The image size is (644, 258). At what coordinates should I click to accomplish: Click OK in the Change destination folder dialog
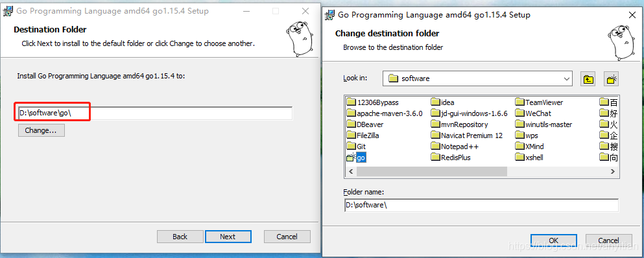[x=554, y=240]
